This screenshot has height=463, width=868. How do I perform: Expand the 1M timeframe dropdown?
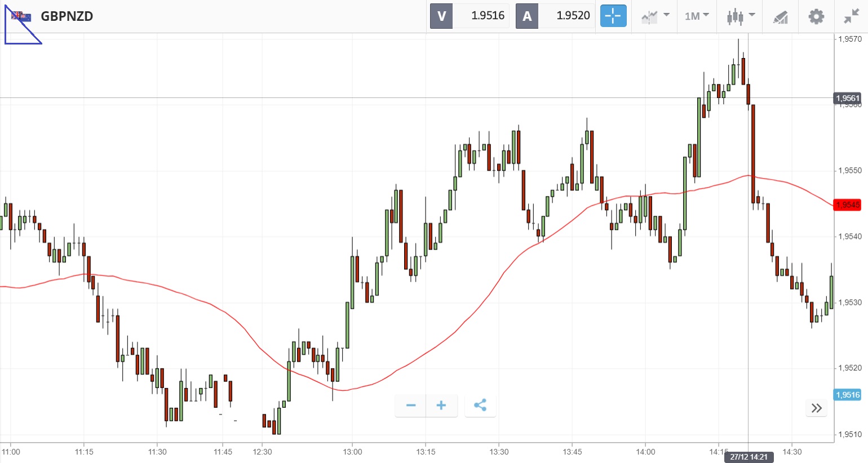[697, 16]
